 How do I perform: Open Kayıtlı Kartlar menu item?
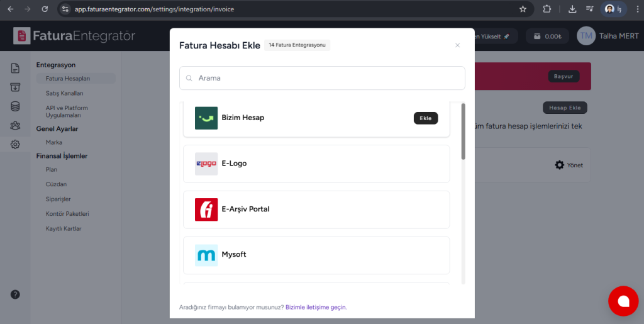coord(64,229)
